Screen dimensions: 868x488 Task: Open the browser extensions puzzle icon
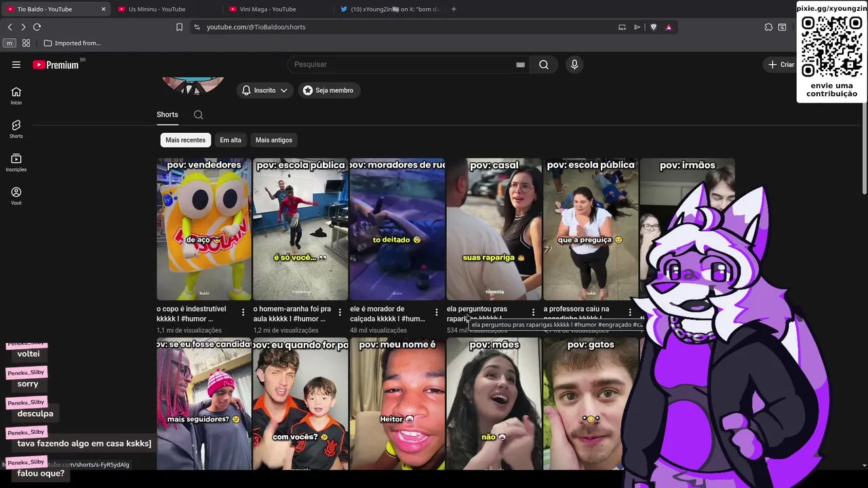(x=768, y=27)
